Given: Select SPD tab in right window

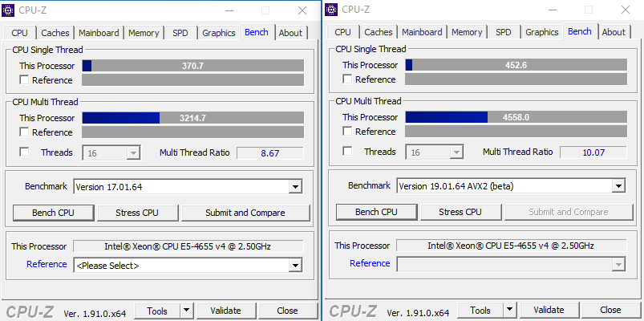Looking at the screenshot, I should [x=504, y=32].
